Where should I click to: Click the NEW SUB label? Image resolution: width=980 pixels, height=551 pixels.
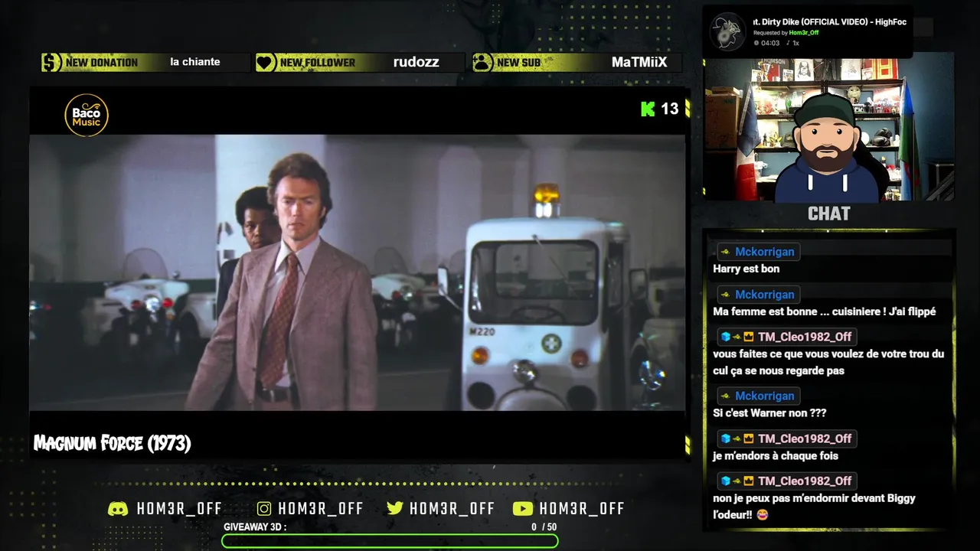(x=519, y=63)
